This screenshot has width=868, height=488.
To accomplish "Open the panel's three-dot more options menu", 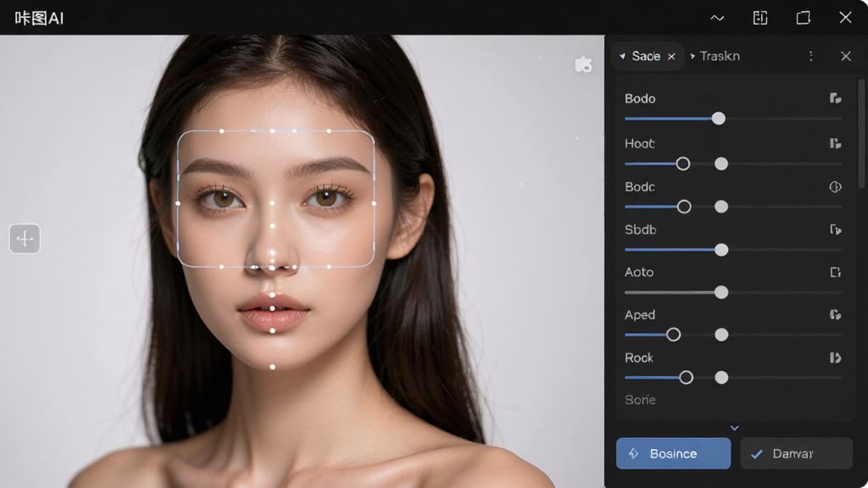I will (811, 56).
